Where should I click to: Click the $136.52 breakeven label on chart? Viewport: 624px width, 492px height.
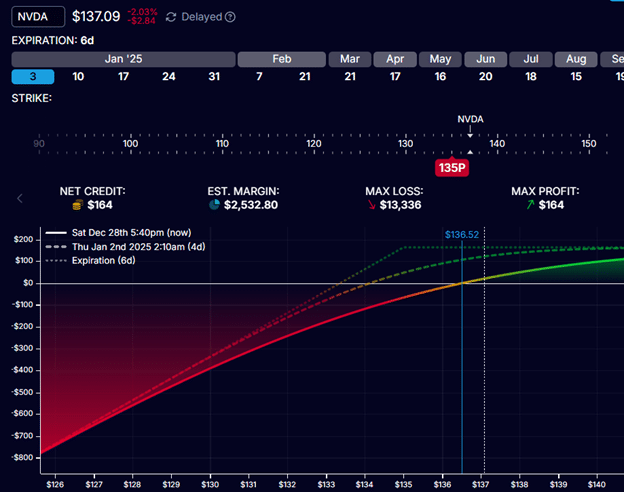pyautogui.click(x=462, y=234)
